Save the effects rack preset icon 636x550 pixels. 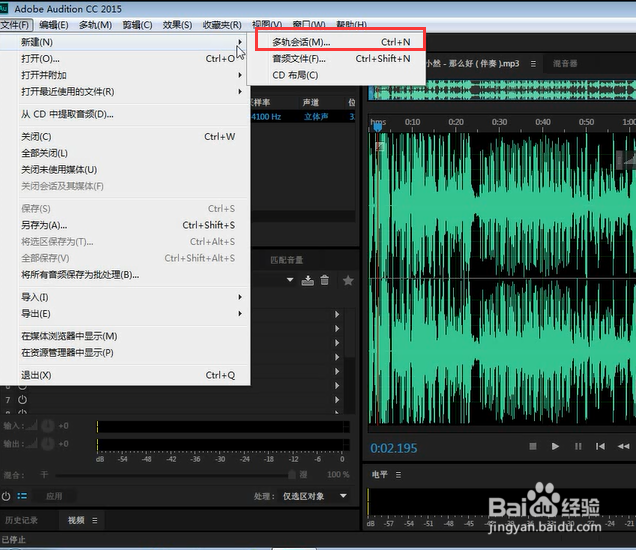click(x=307, y=280)
